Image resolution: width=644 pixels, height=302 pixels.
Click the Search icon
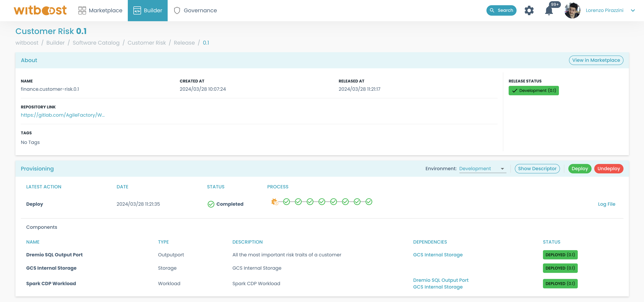[x=502, y=10]
